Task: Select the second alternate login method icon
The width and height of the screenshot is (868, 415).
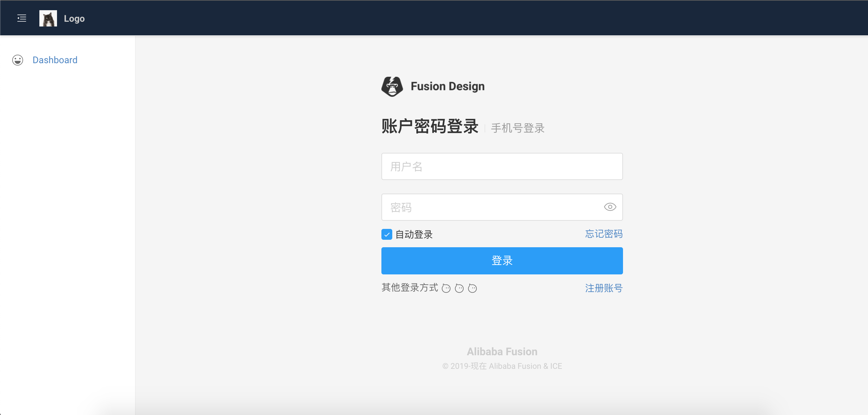Action: 459,288
